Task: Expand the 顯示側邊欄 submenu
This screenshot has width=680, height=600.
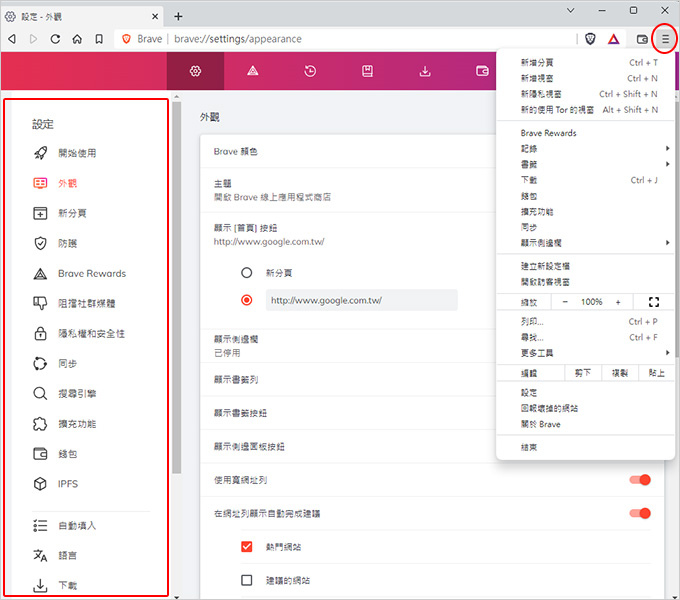Action: 585,243
